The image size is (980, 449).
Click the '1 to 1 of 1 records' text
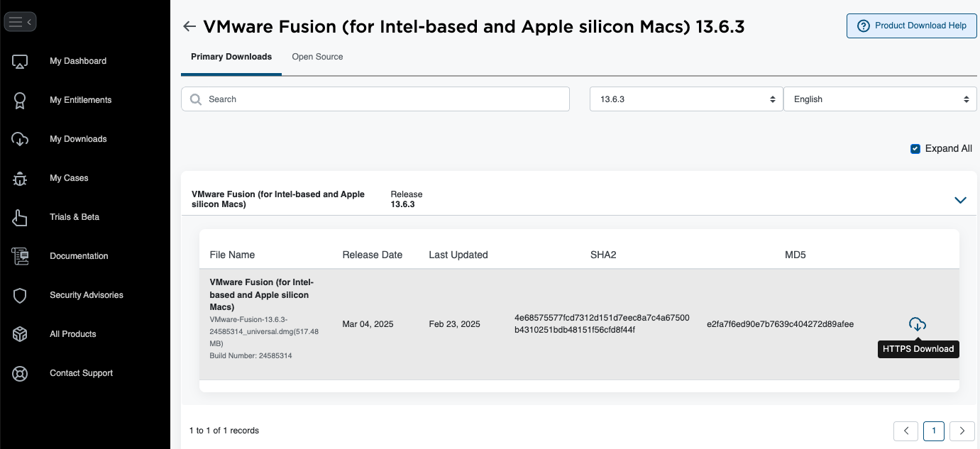pyautogui.click(x=224, y=431)
